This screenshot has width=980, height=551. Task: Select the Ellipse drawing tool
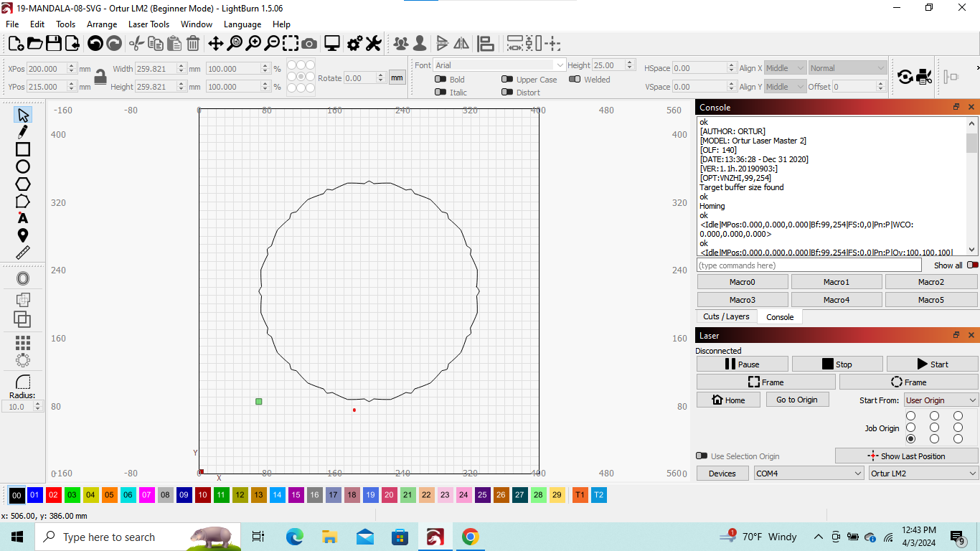tap(23, 166)
